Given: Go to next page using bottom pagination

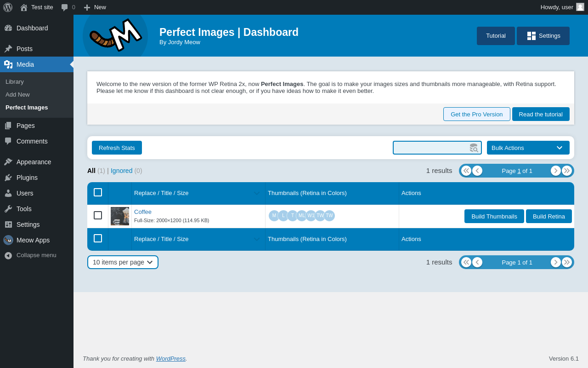Looking at the screenshot, I should coord(556,262).
